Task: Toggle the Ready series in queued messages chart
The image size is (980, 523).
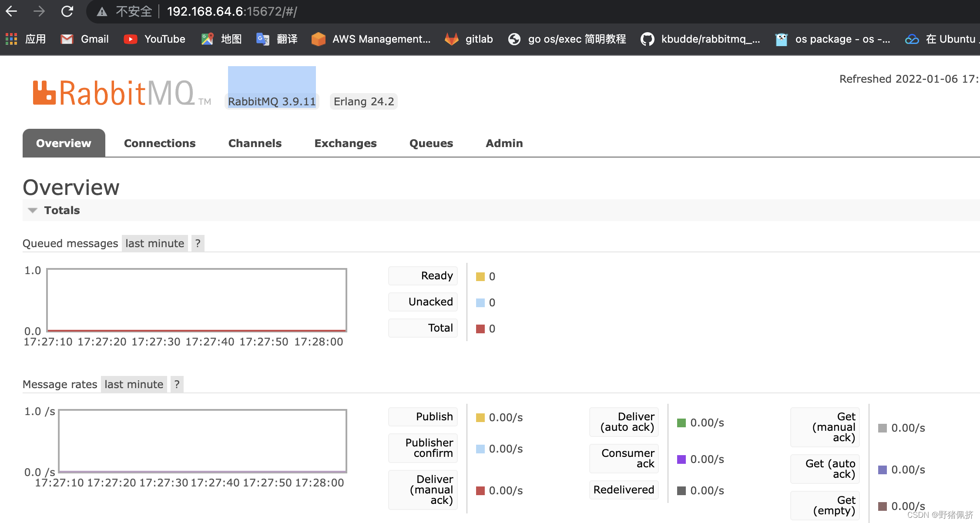Action: (423, 275)
